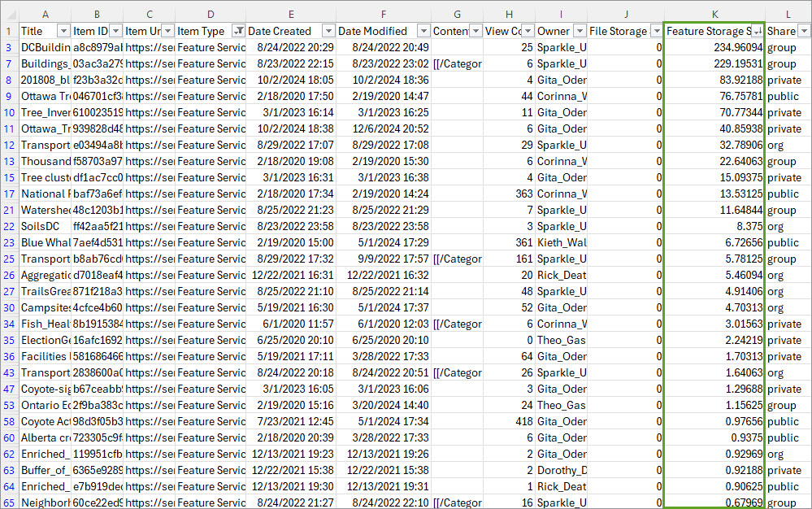The height and width of the screenshot is (509, 812).
Task: Click the cell containing 234.96094
Action: coord(715,47)
